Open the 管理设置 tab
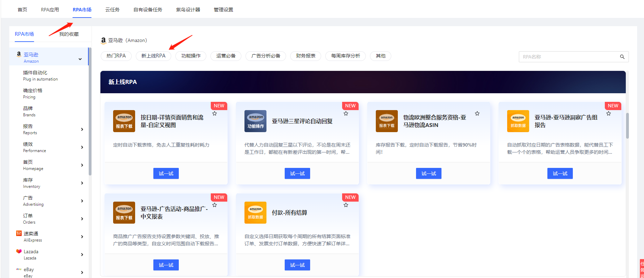644x278 pixels. tap(223, 10)
